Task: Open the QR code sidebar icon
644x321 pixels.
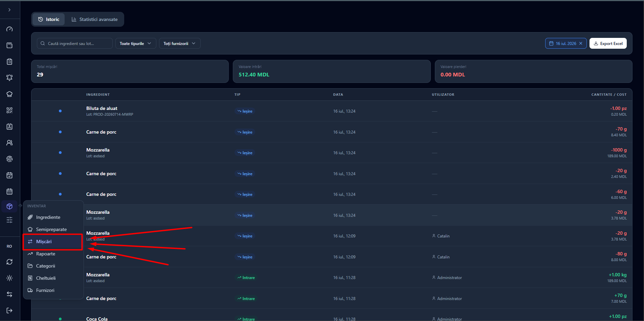Action: [x=9, y=110]
